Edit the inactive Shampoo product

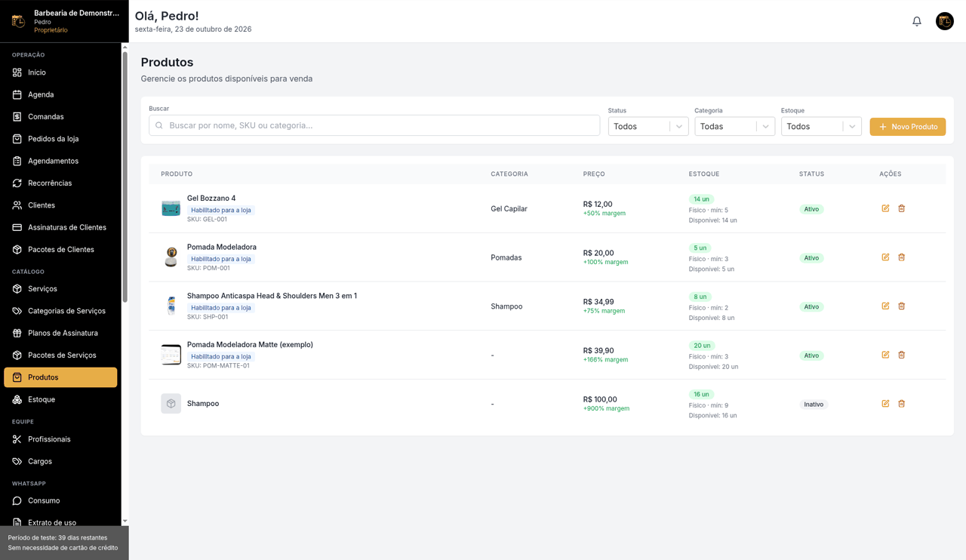tap(885, 404)
